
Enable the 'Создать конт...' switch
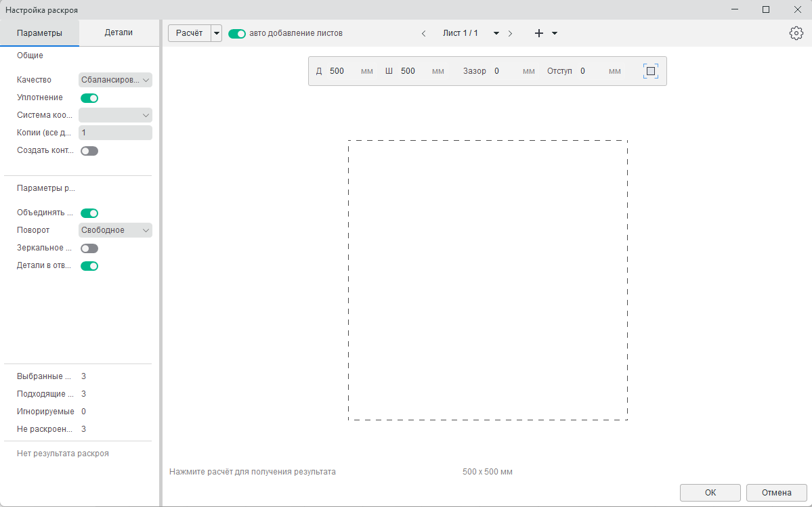click(89, 150)
